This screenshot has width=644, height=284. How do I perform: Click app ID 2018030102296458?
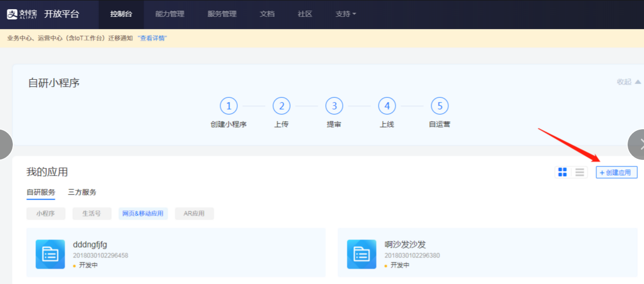coord(101,255)
